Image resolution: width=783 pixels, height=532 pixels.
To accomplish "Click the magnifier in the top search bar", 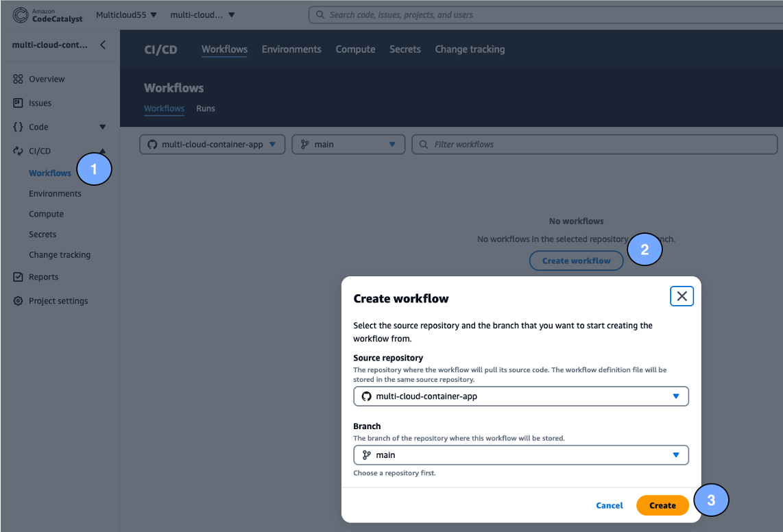I will [x=319, y=14].
